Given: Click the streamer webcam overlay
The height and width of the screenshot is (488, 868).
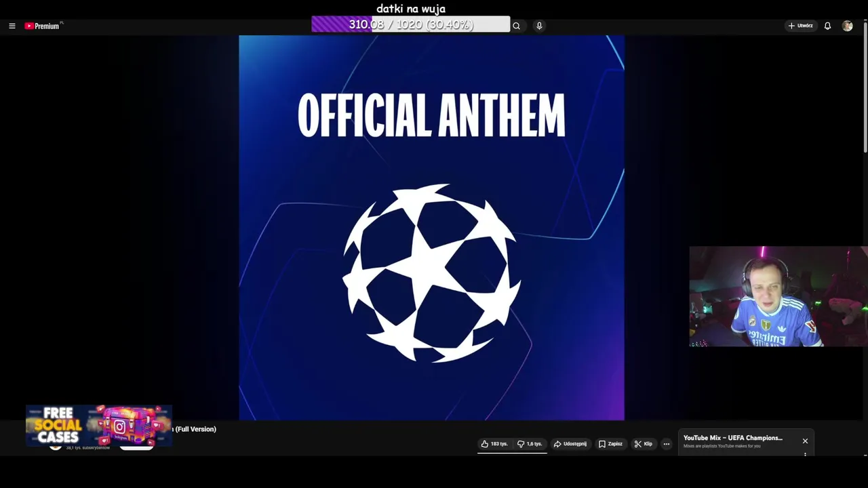Looking at the screenshot, I should coord(778,296).
